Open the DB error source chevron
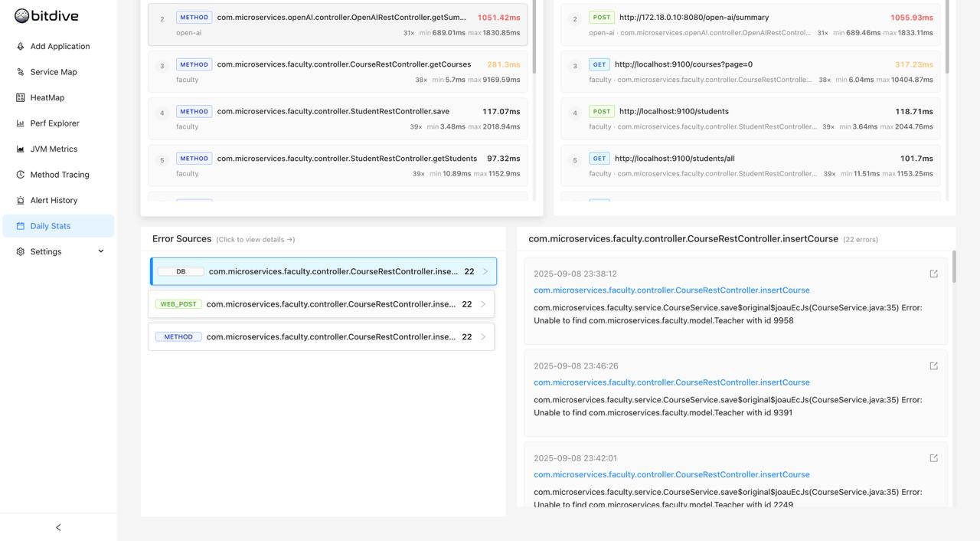This screenshot has height=541, width=980. point(485,271)
